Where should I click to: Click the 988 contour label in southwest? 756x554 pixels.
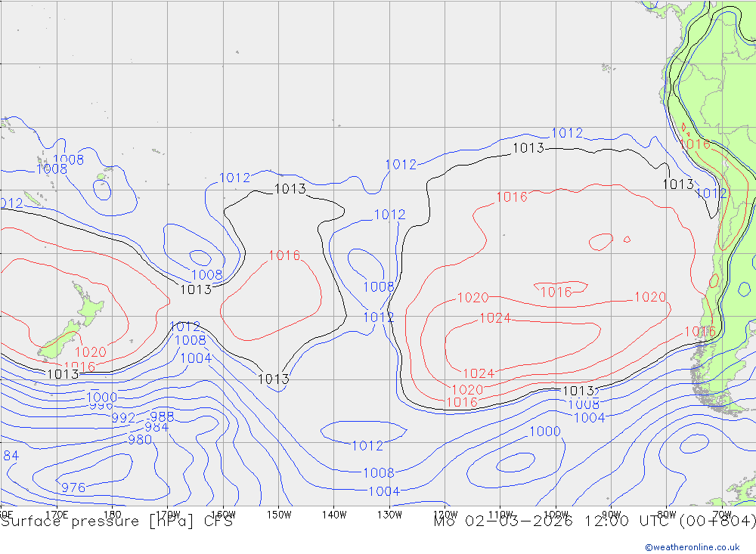tap(162, 416)
